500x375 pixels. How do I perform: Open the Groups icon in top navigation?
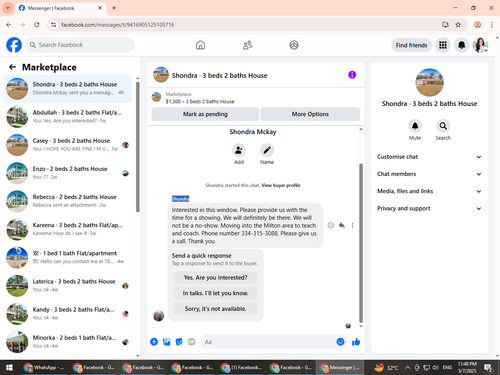[x=294, y=45]
